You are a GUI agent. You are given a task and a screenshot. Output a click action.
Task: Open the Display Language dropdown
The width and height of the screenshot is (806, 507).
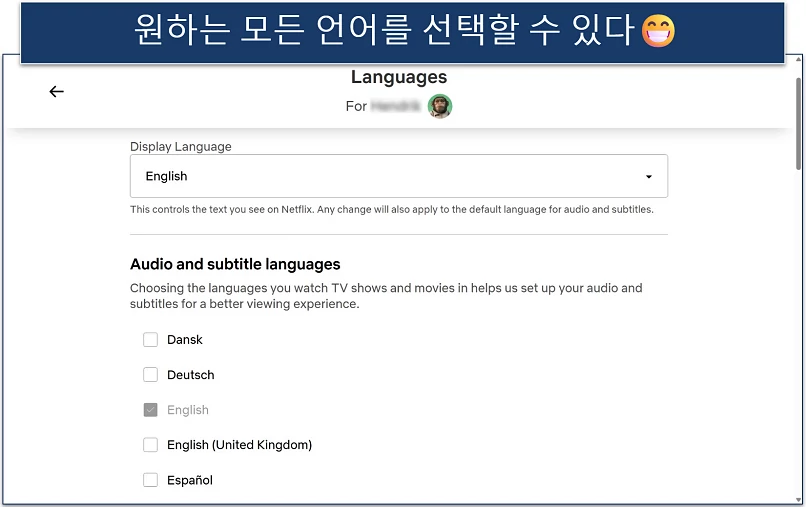pyautogui.click(x=399, y=176)
